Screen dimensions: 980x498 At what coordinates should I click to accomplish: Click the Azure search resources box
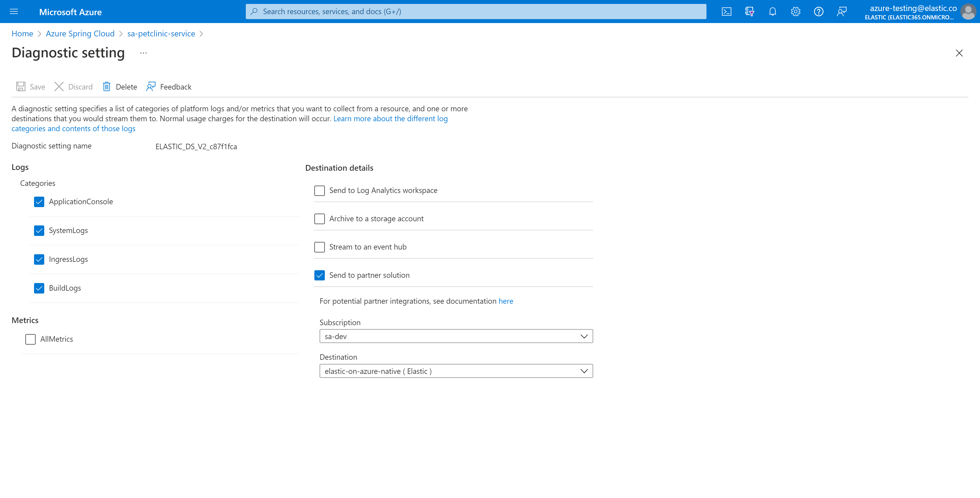[476, 12]
